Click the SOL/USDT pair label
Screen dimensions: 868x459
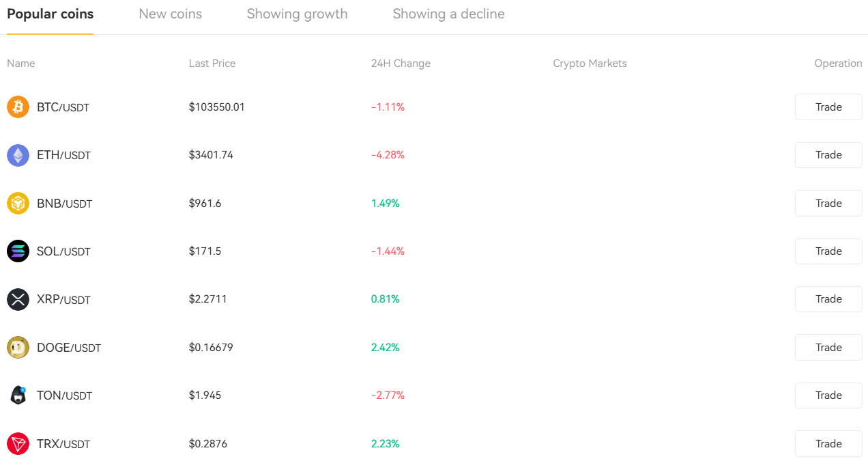(x=63, y=251)
